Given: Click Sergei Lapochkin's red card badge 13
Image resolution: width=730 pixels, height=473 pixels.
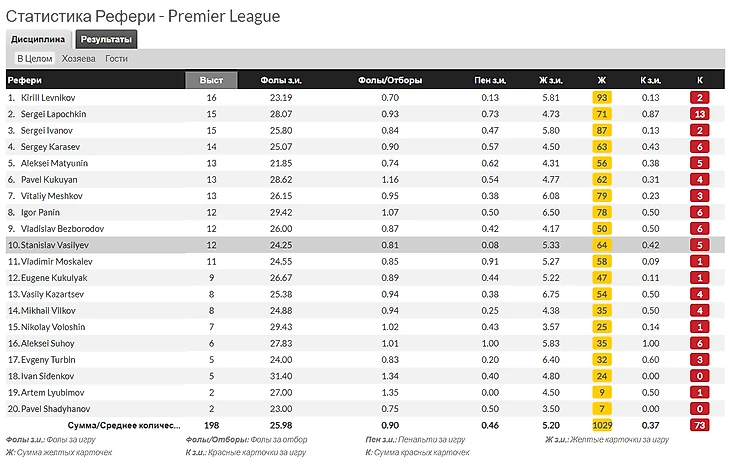Looking at the screenshot, I should point(700,114).
